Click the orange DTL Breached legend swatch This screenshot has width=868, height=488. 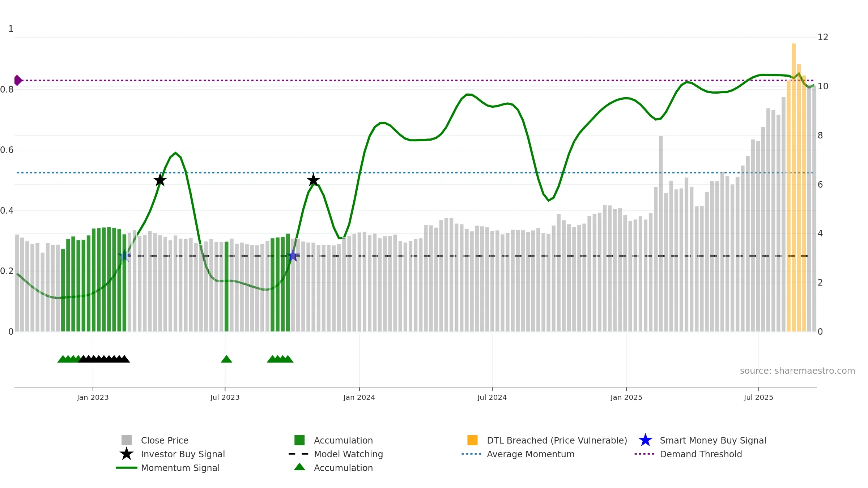472,440
